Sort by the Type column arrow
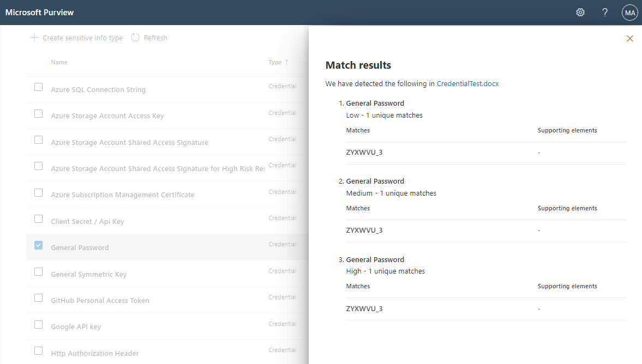The width and height of the screenshot is (642, 364). click(286, 62)
